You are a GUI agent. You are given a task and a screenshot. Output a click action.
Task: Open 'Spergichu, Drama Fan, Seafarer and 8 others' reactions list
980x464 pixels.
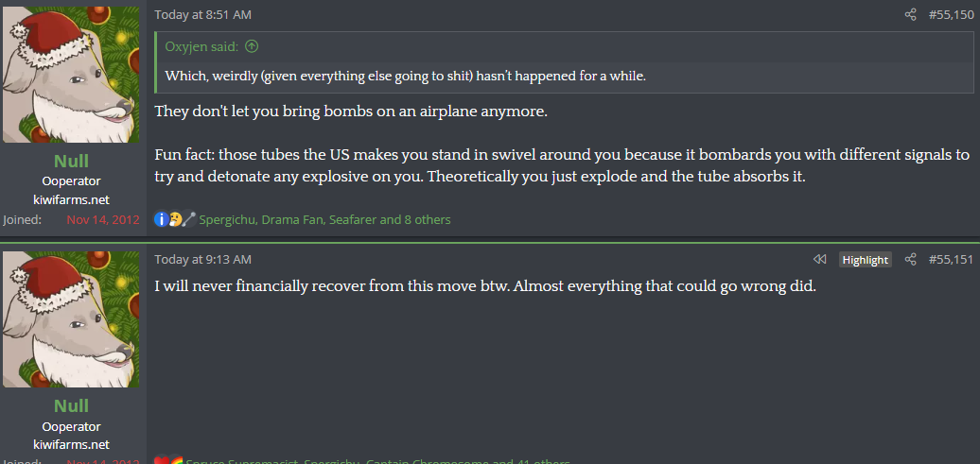[324, 219]
